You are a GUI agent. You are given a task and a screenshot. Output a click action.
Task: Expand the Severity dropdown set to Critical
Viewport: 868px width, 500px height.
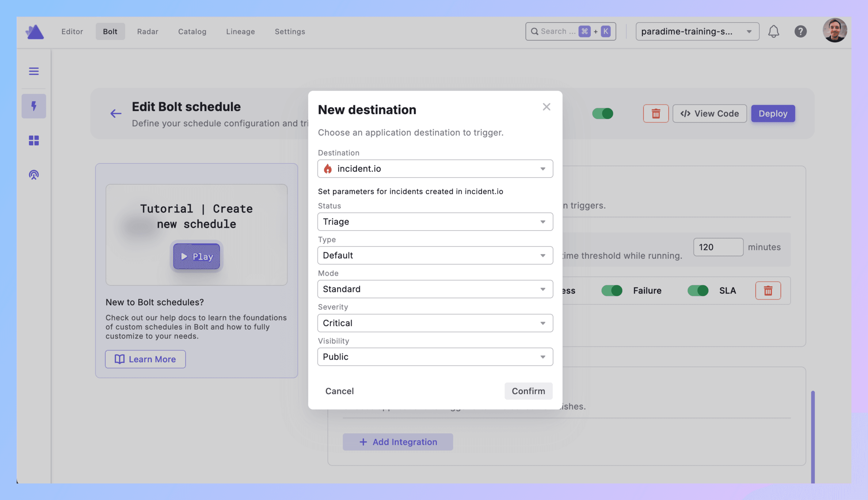click(435, 323)
